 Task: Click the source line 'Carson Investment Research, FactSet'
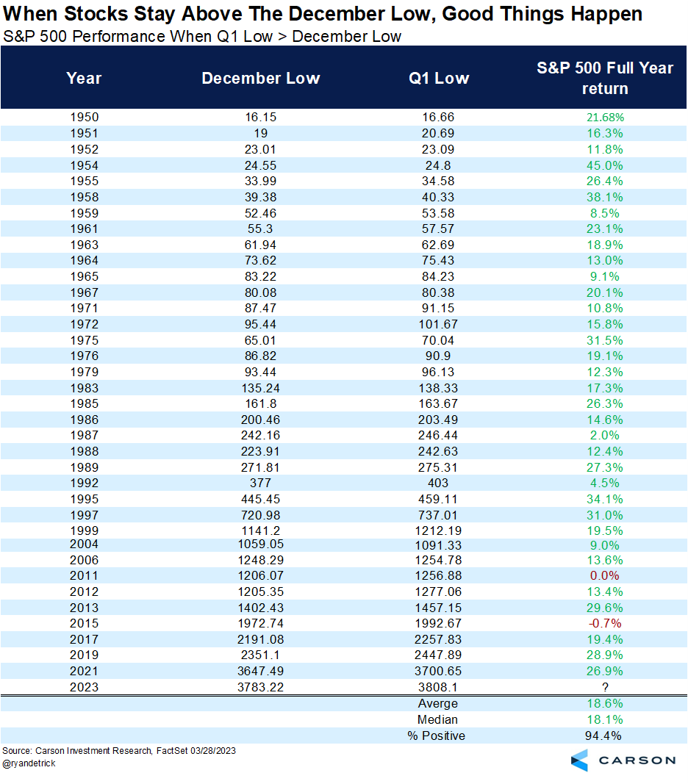click(118, 750)
